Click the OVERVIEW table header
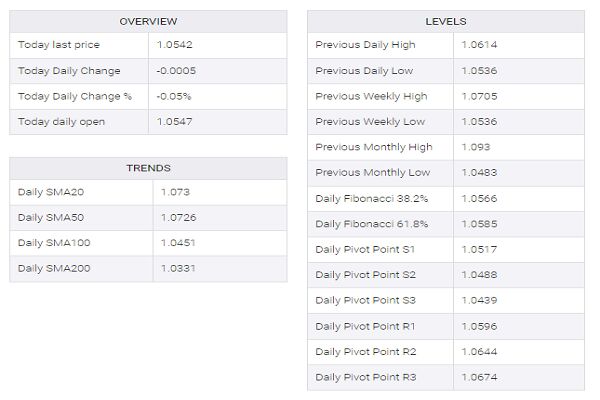 coord(148,21)
